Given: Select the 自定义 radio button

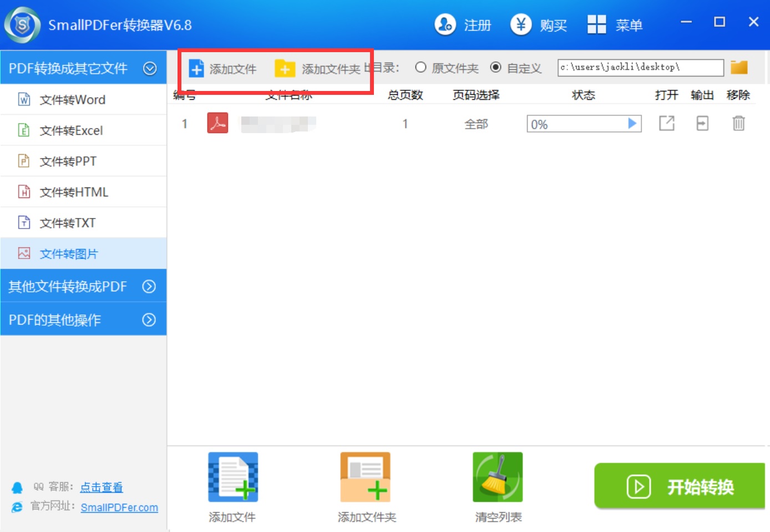Looking at the screenshot, I should coord(496,67).
